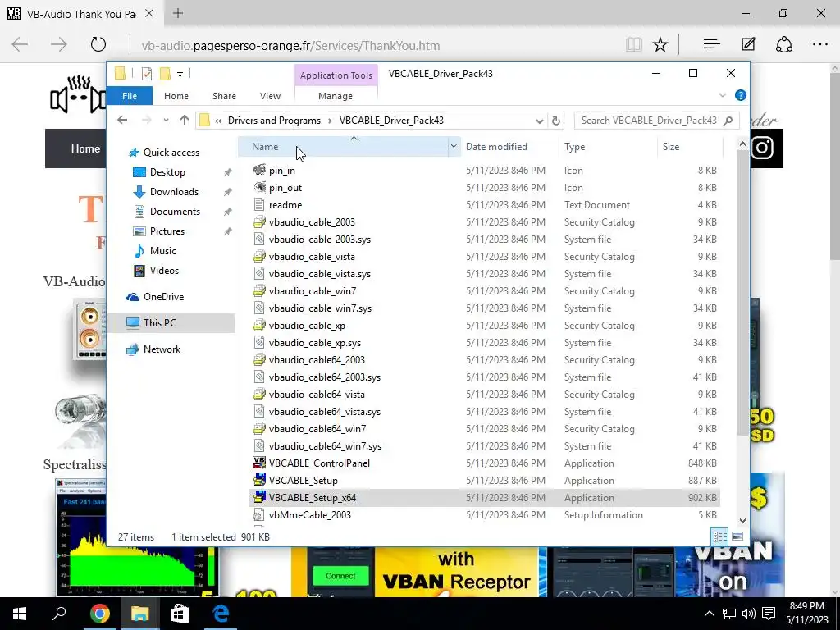Image resolution: width=840 pixels, height=630 pixels.
Task: Open the Home ribbon tab
Action: (176, 96)
